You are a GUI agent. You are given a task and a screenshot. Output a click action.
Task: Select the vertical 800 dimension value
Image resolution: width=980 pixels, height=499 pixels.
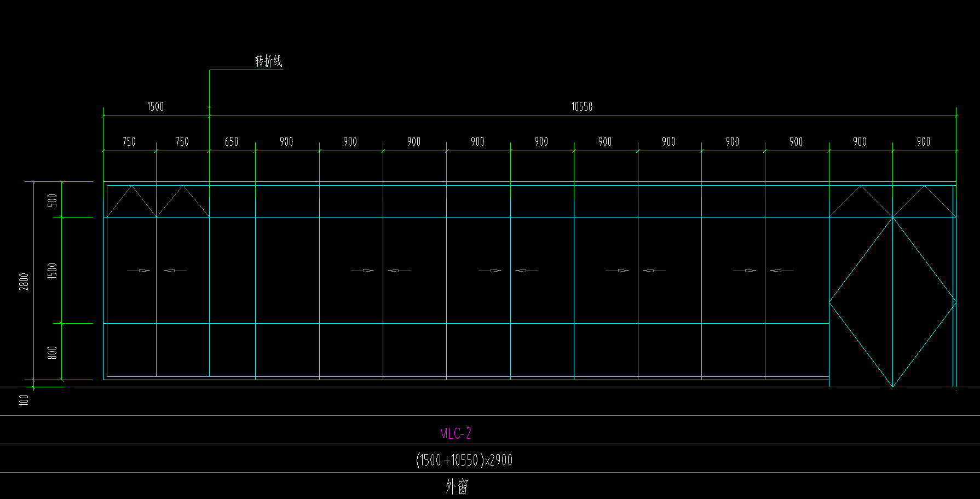[x=53, y=352]
